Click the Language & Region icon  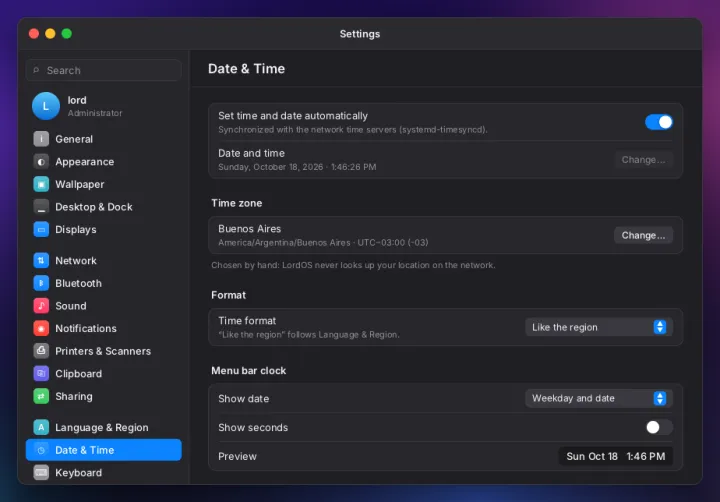click(x=41, y=427)
